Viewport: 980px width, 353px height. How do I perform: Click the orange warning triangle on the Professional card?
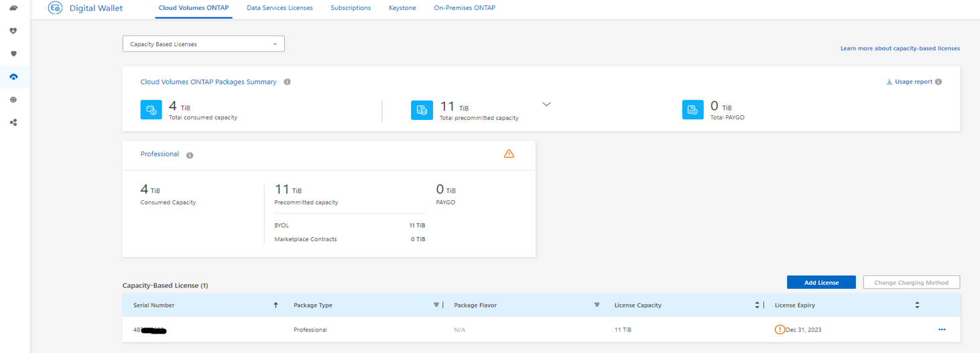coord(509,154)
